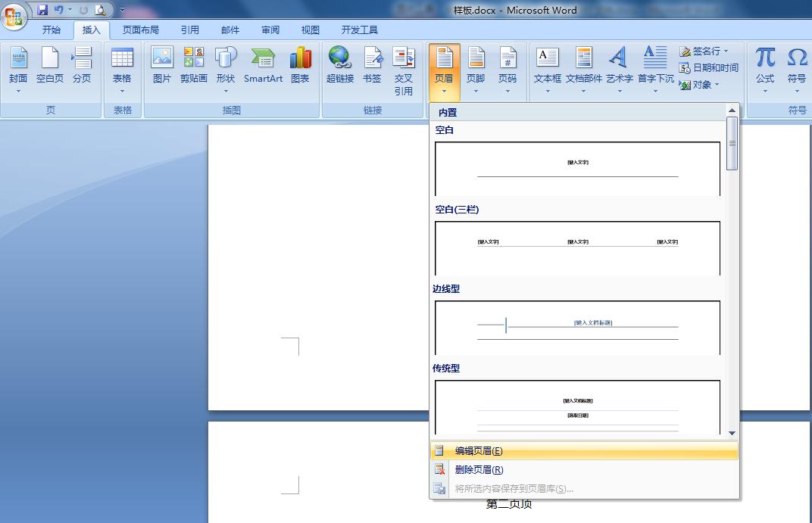Click the 内置 gallery section heading
The image size is (812, 523).
[x=448, y=112]
